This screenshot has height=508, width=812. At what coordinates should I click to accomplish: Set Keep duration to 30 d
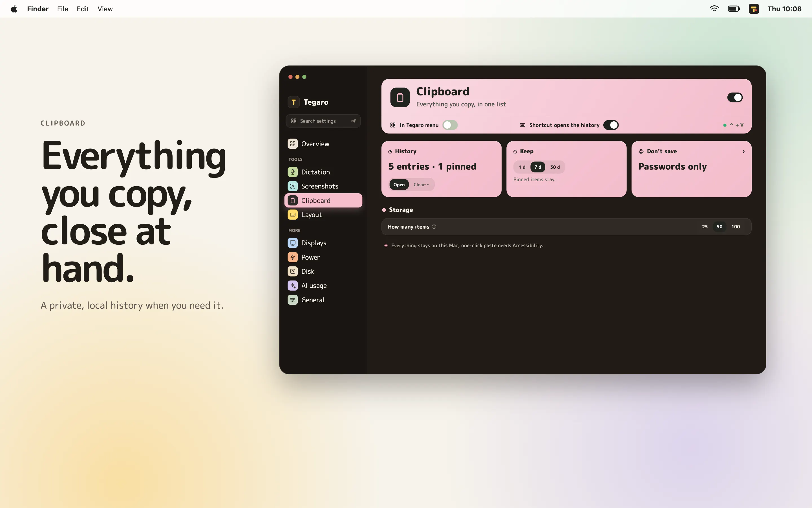tap(555, 167)
